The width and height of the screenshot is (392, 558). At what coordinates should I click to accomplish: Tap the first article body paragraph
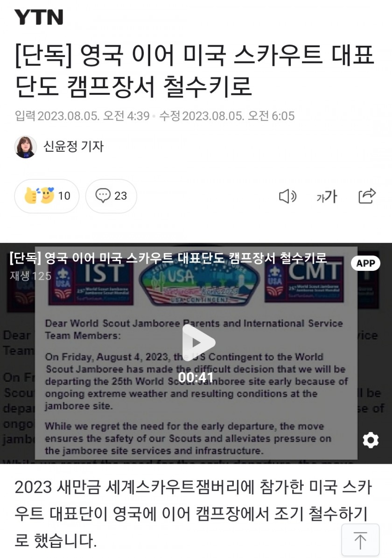point(193,513)
